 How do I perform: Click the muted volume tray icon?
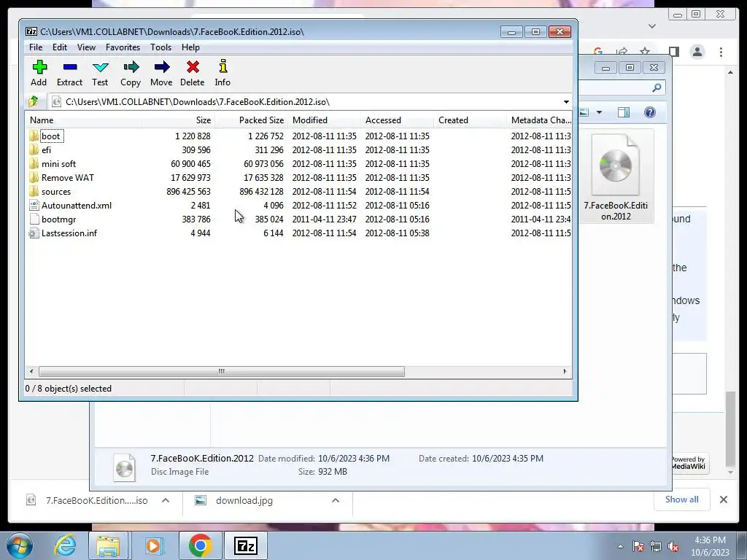pyautogui.click(x=673, y=547)
